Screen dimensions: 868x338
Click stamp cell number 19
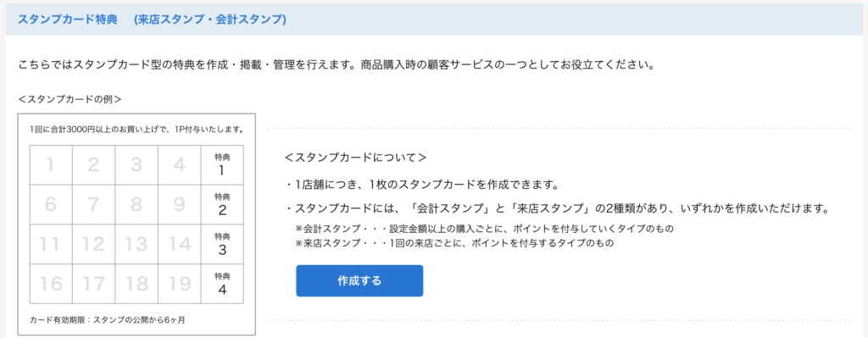pos(179,284)
